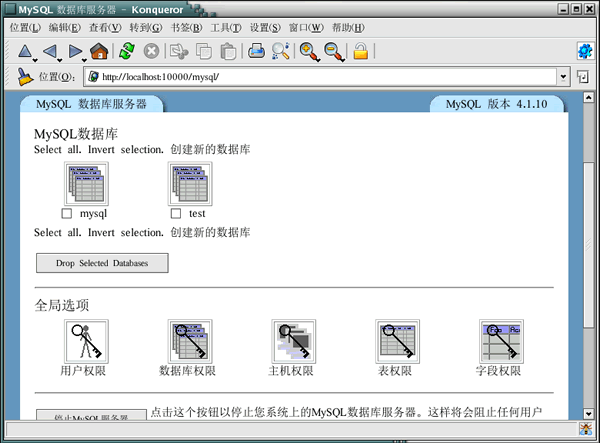The width and height of the screenshot is (600, 443).
Task: Zoom out with minus magnifier icon
Action: point(333,51)
